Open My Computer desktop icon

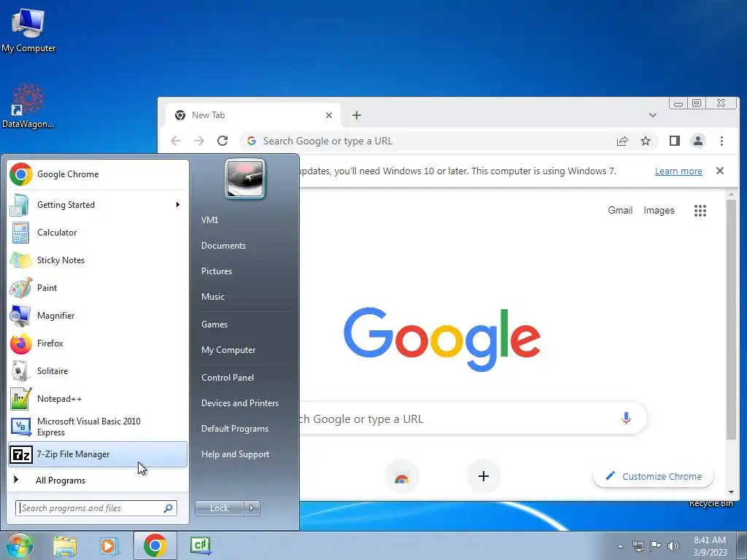click(28, 29)
